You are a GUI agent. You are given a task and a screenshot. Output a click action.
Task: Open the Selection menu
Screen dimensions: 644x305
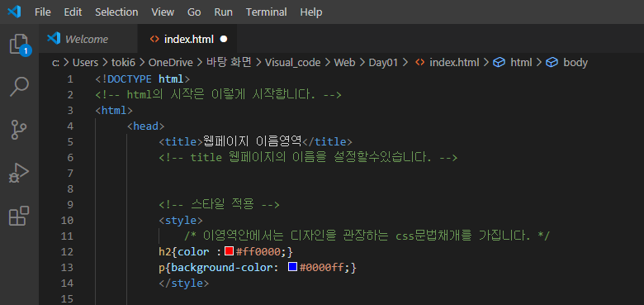[x=116, y=12]
